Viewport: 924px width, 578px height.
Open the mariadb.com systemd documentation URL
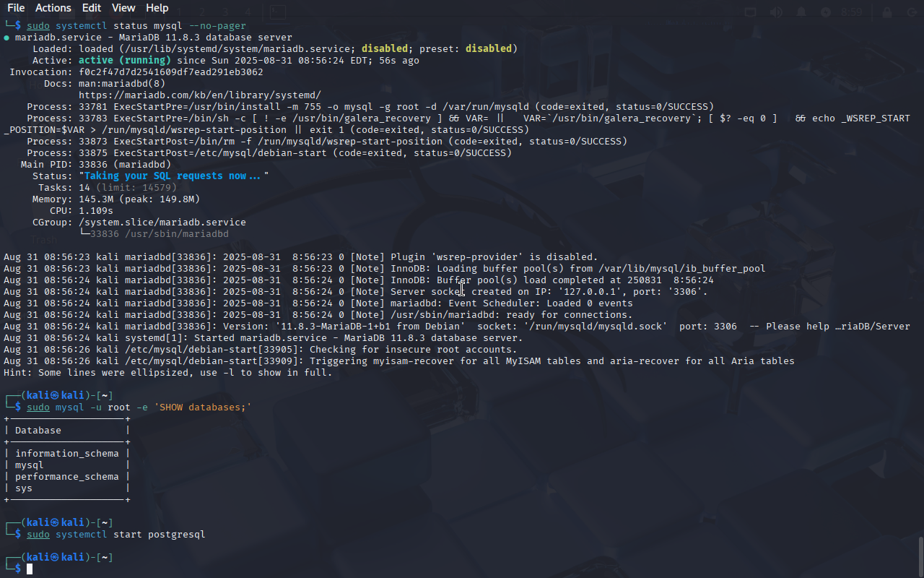click(x=200, y=95)
